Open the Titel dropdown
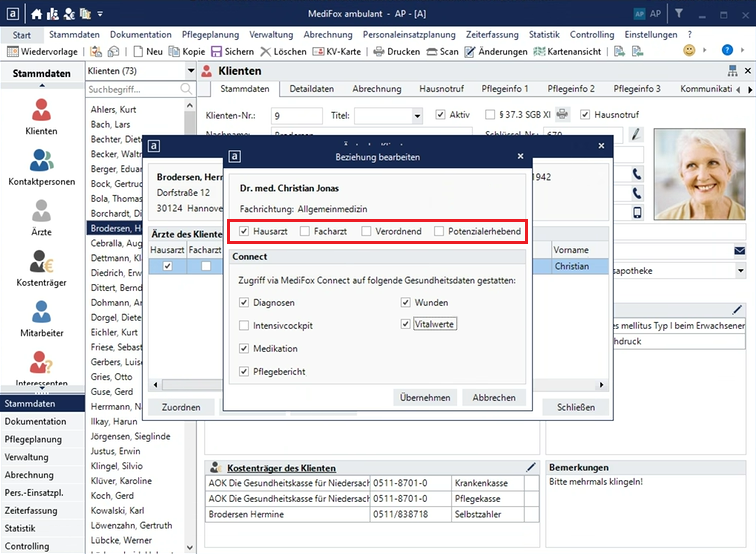This screenshot has height=554, width=756. pyautogui.click(x=416, y=115)
